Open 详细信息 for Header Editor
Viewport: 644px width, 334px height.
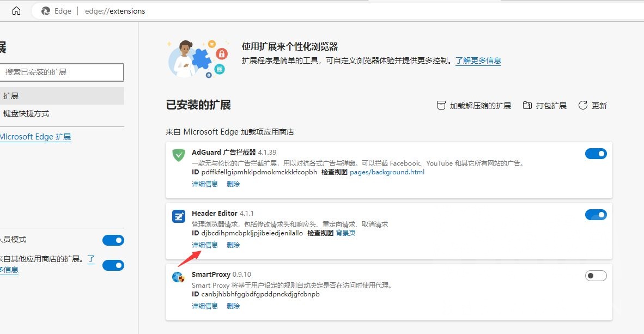[204, 245]
